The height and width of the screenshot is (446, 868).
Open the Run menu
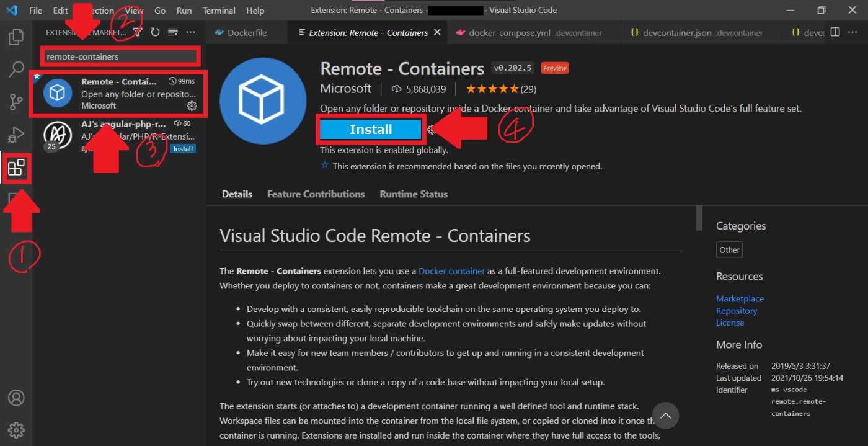click(184, 11)
